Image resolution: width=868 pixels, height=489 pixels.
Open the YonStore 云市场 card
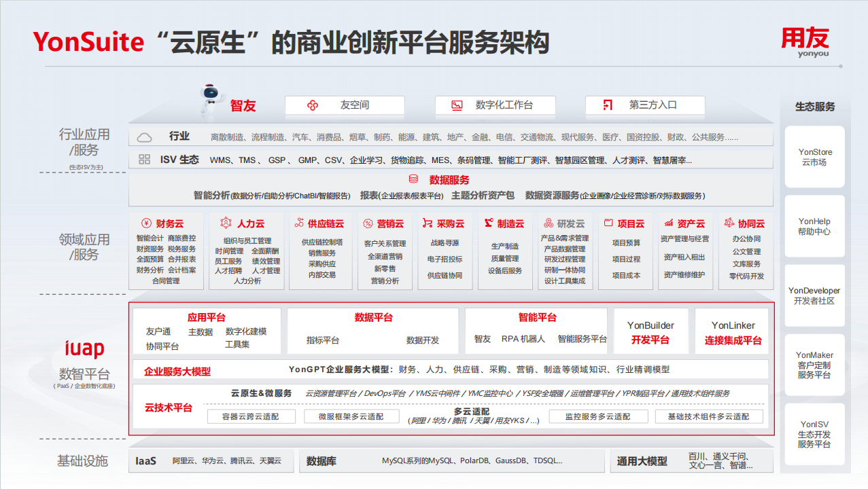click(x=815, y=157)
